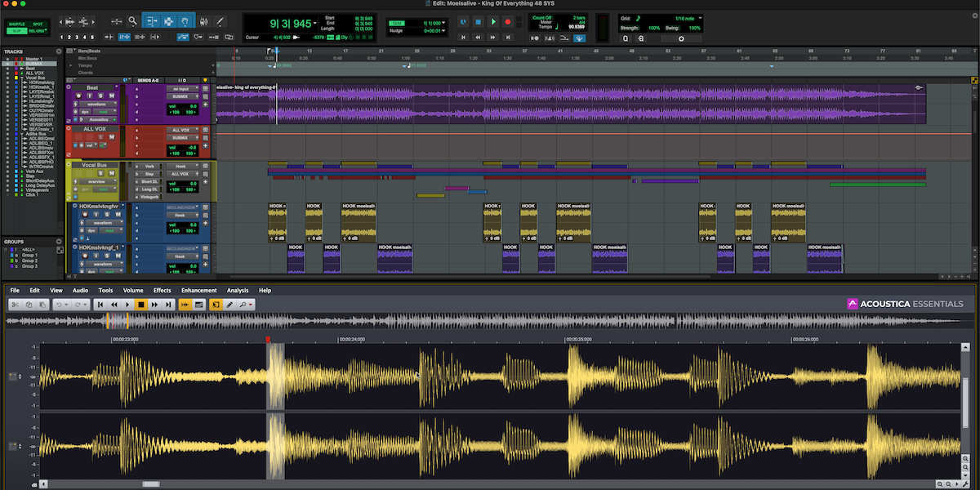Click the Cut scissors icon in Acoustica

pyautogui.click(x=16, y=305)
